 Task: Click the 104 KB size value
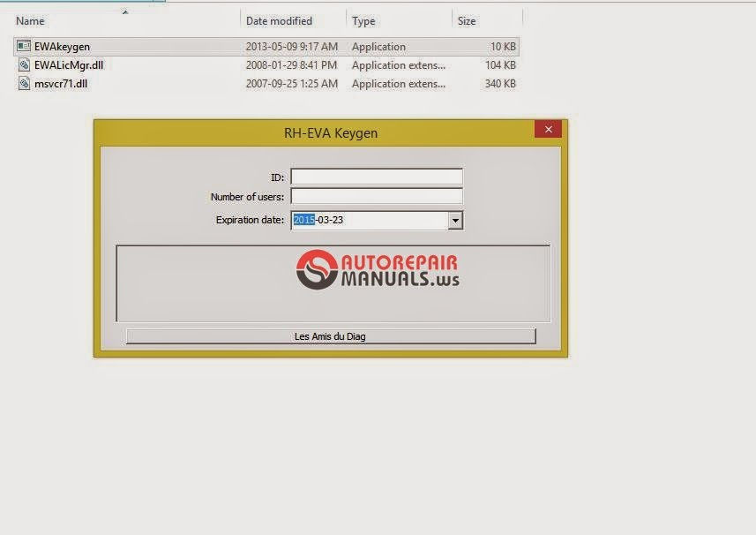pos(500,65)
